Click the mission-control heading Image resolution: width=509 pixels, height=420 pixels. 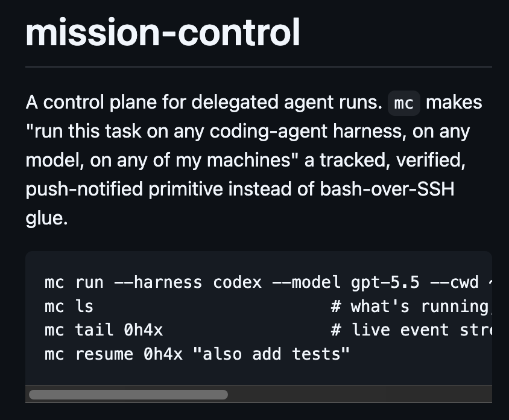click(163, 33)
